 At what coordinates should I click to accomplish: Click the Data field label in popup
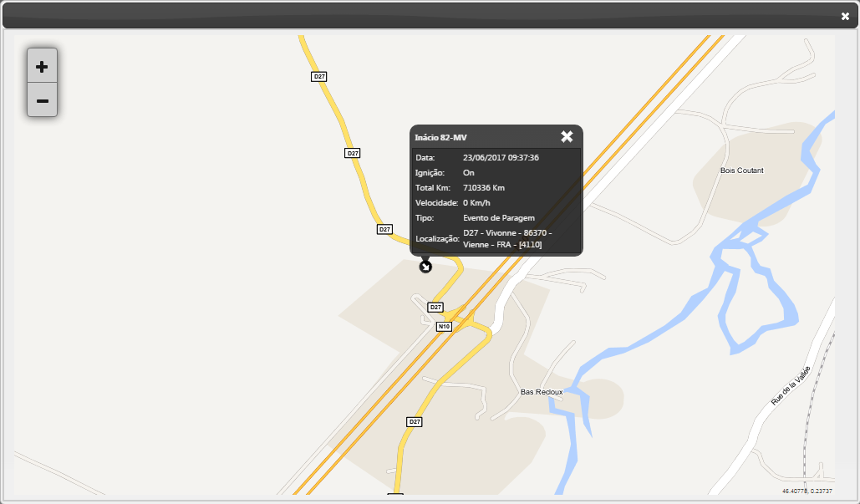coord(425,157)
